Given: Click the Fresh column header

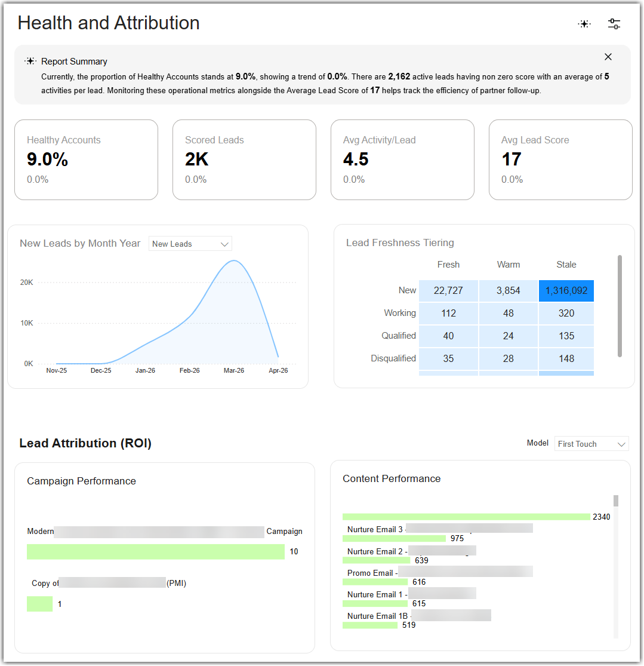Looking at the screenshot, I should point(448,265).
